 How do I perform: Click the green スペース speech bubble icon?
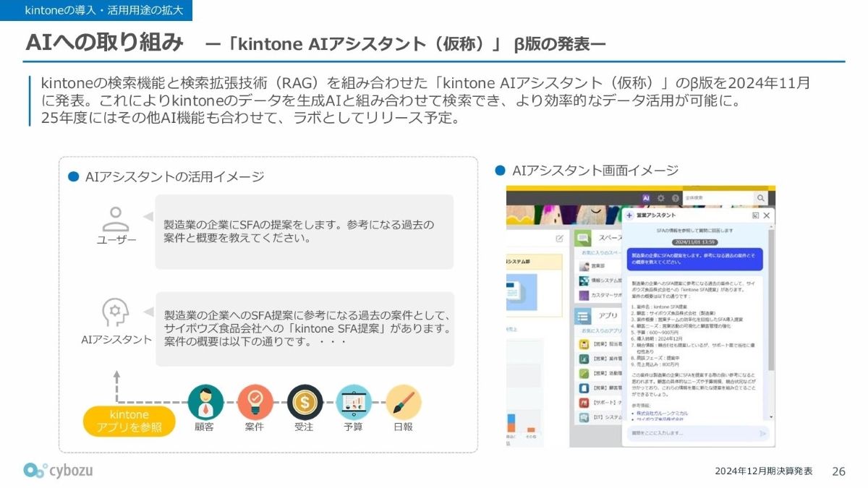584,238
